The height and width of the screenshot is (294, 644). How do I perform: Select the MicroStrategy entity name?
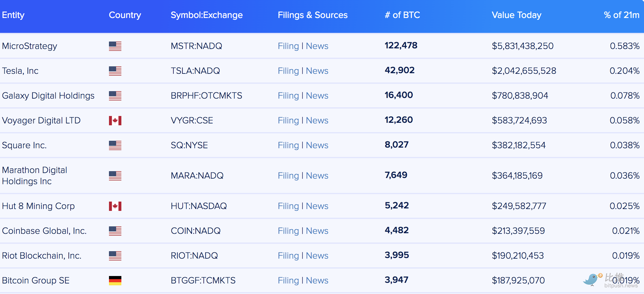29,46
